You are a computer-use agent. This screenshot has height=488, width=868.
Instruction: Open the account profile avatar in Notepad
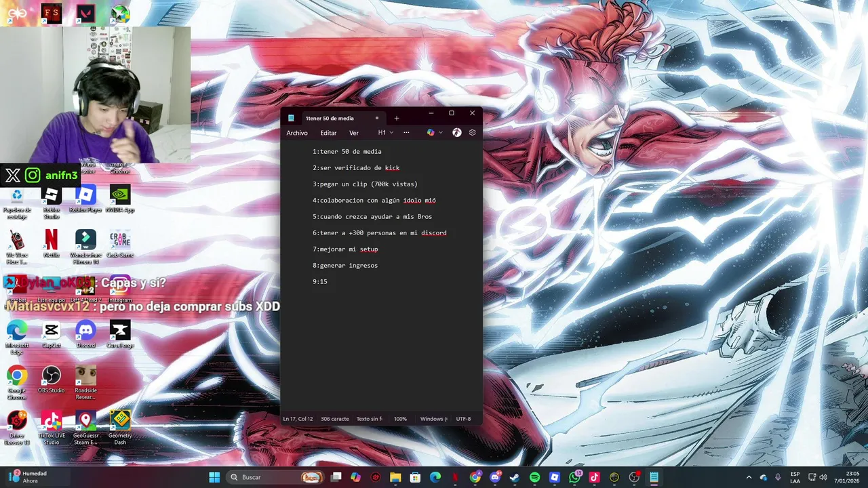coord(457,133)
